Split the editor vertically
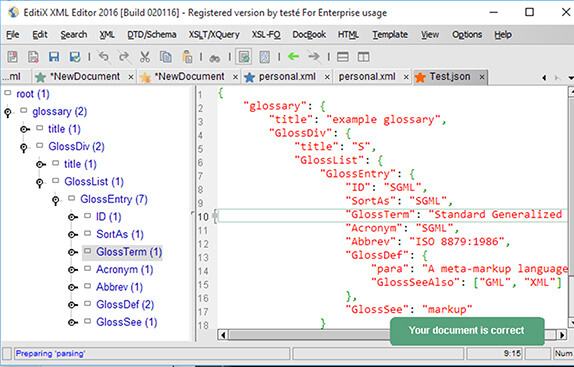 tap(363, 57)
